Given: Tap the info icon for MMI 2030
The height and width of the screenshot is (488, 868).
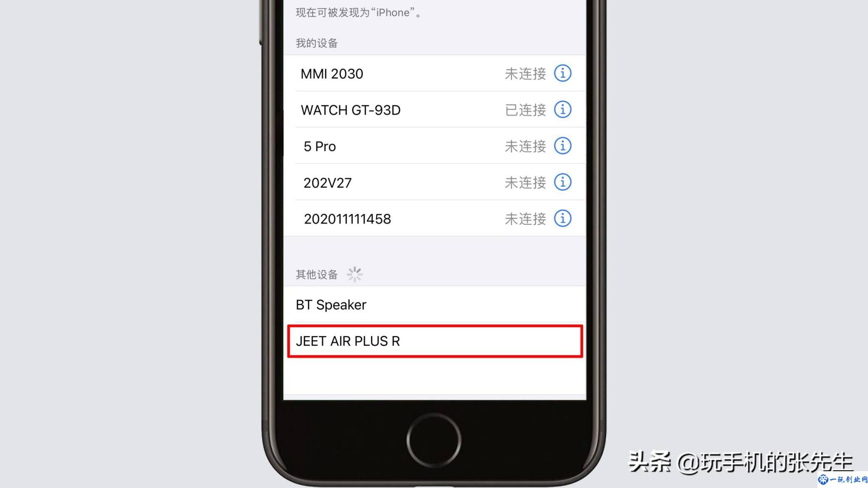Looking at the screenshot, I should [x=562, y=73].
